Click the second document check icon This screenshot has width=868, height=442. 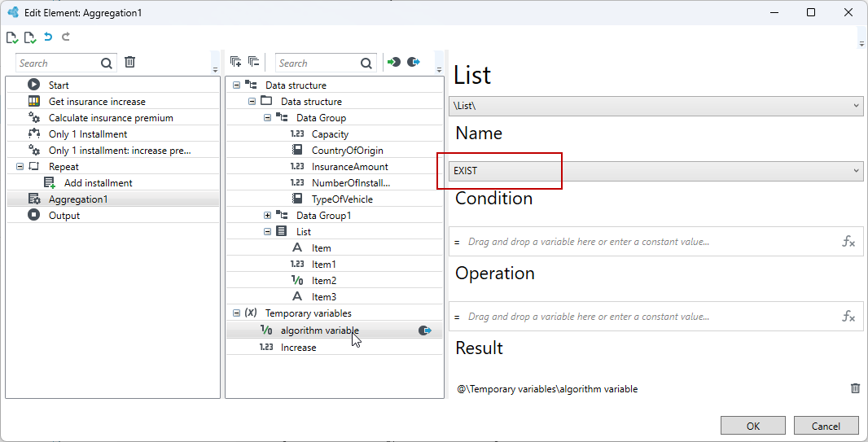click(x=30, y=37)
